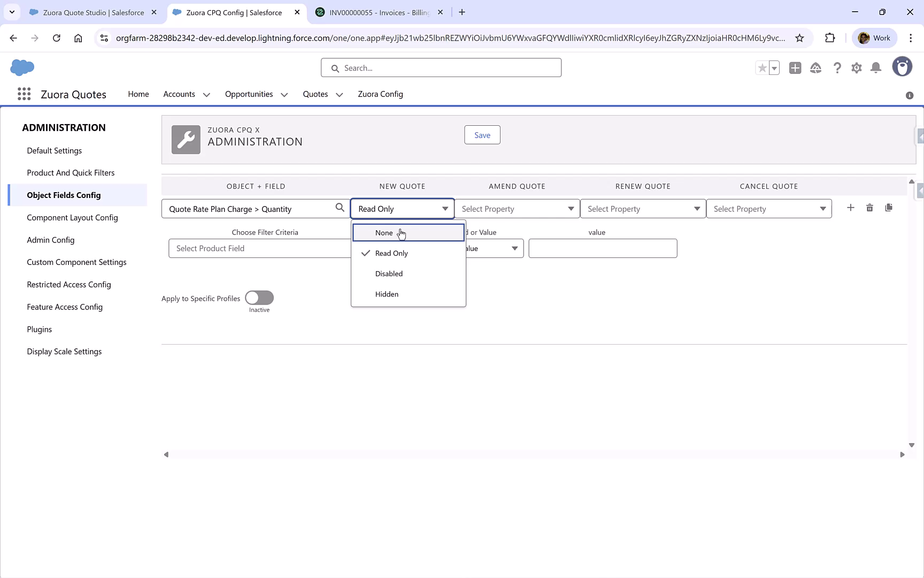This screenshot has height=578, width=924.
Task: Click the help question mark icon
Action: click(x=837, y=67)
